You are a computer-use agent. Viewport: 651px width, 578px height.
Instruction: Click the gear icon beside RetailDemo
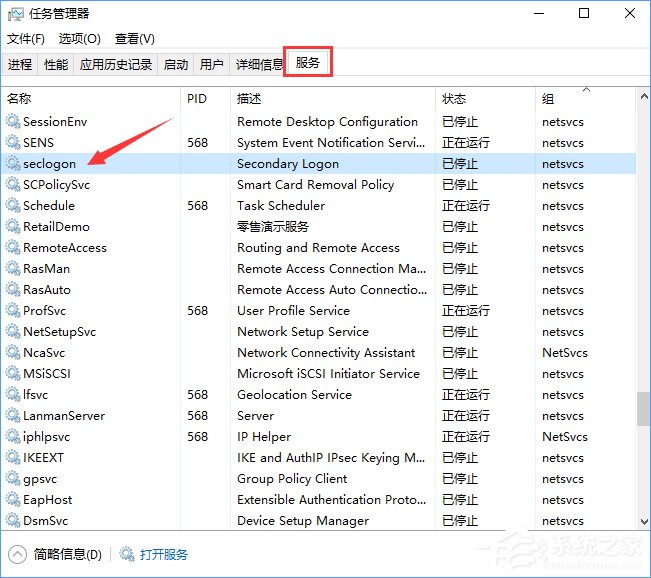click(x=13, y=227)
